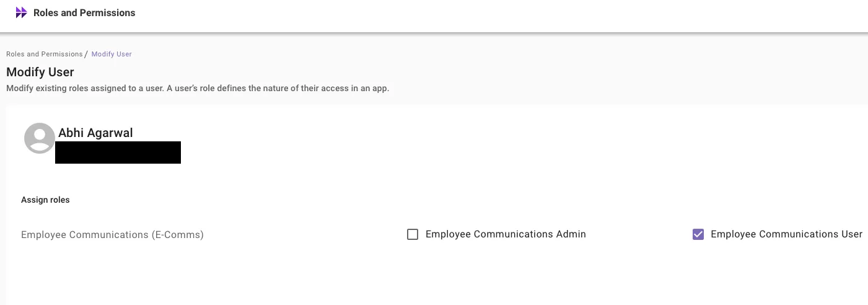Viewport: 868px width, 305px height.
Task: Enable the Employee Communications Admin checkbox
Action: click(x=413, y=234)
